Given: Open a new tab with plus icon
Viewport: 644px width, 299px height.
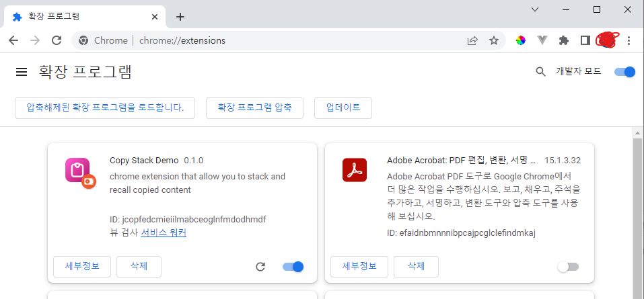Looking at the screenshot, I should point(180,17).
